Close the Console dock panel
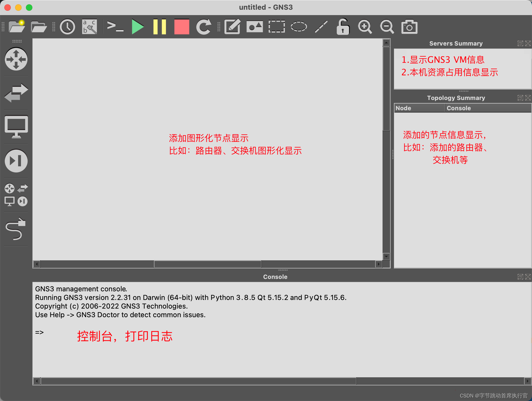 [x=528, y=277]
